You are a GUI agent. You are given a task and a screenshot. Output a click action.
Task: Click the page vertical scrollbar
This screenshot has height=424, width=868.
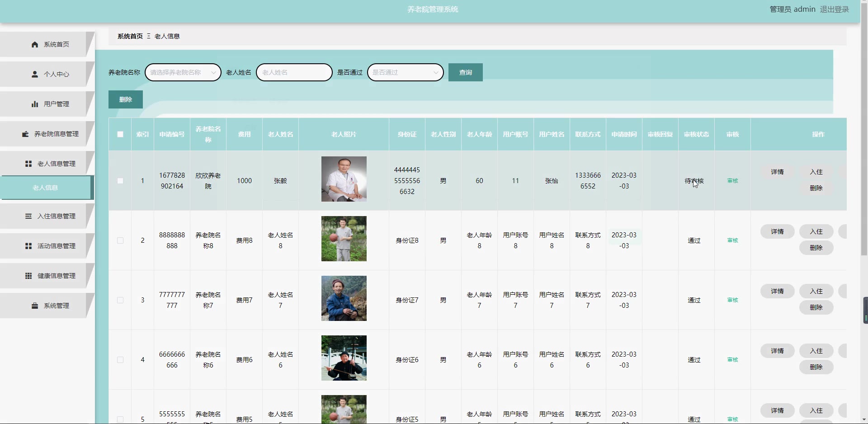(864, 136)
